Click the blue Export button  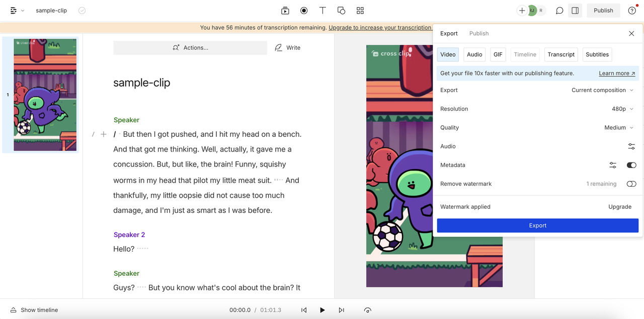click(537, 225)
